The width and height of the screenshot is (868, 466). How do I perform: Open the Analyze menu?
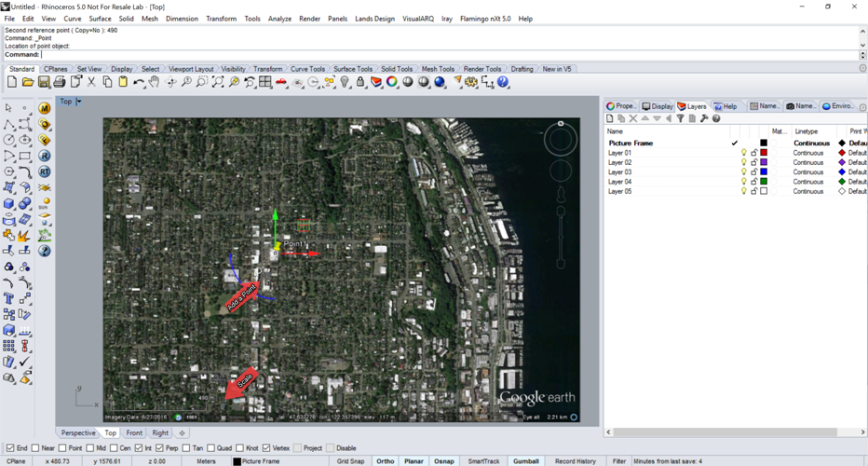(x=279, y=19)
